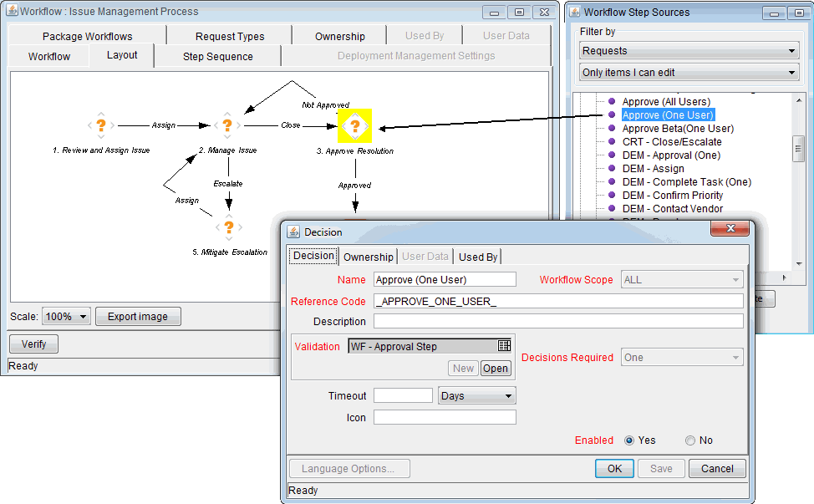Open the Scale 100% dropdown
The width and height of the screenshot is (814, 504).
tap(66, 317)
